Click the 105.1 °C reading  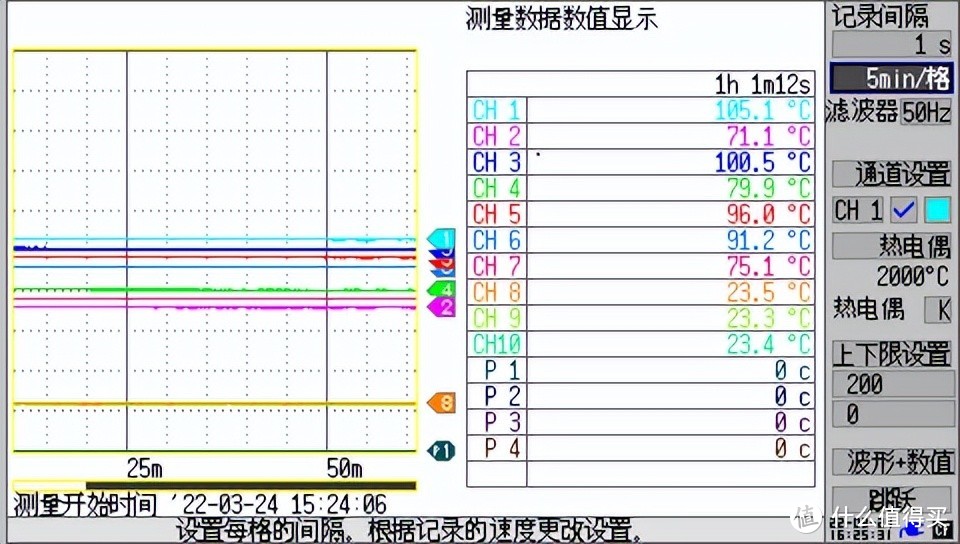(x=763, y=111)
